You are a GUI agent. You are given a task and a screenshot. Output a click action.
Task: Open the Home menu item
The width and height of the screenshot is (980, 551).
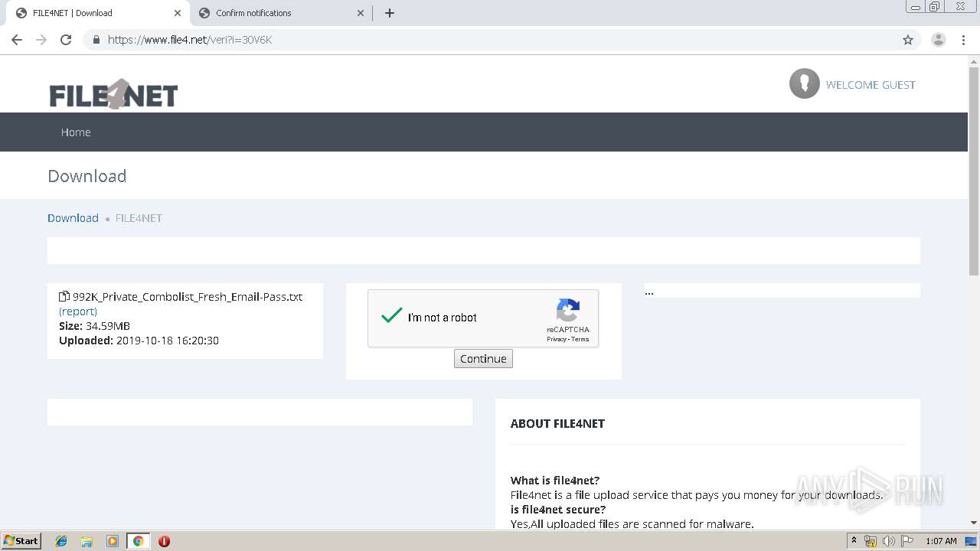pyautogui.click(x=76, y=132)
